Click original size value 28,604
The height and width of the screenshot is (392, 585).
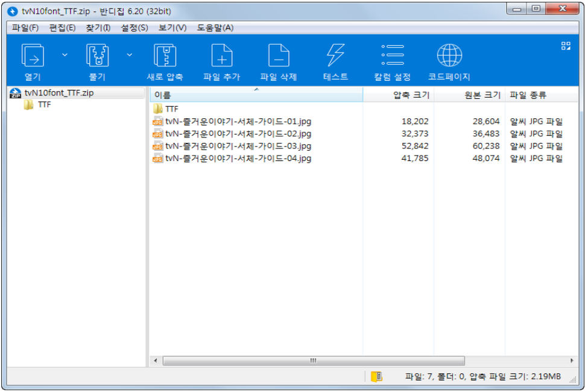tap(486, 122)
